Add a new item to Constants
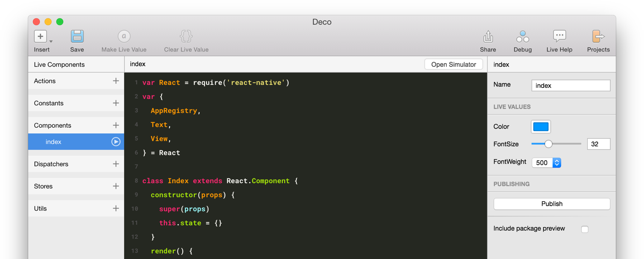The image size is (644, 259). click(x=116, y=103)
